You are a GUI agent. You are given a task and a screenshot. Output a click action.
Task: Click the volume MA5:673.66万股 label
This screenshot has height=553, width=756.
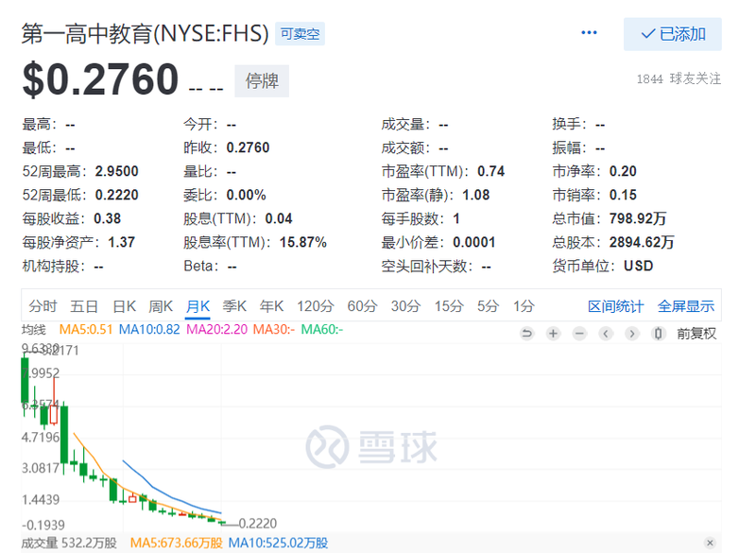coord(176,544)
